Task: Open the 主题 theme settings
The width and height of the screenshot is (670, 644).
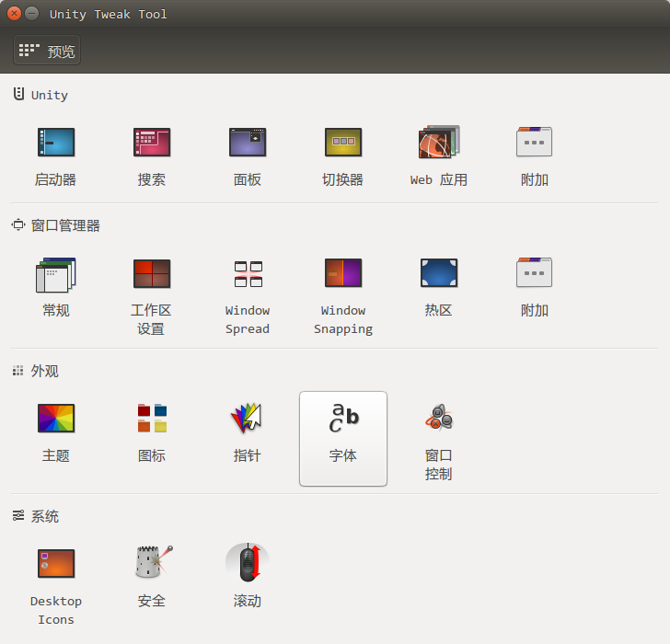Action: 56,432
